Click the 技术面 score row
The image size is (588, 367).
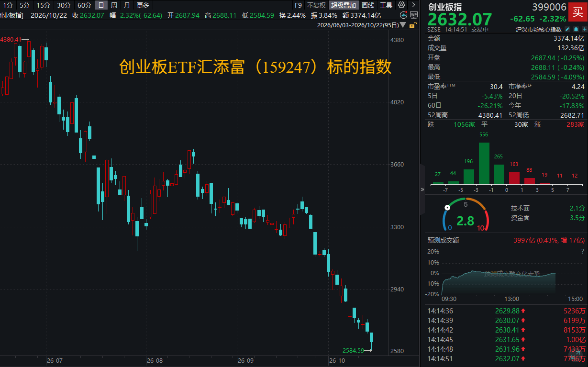coord(548,208)
